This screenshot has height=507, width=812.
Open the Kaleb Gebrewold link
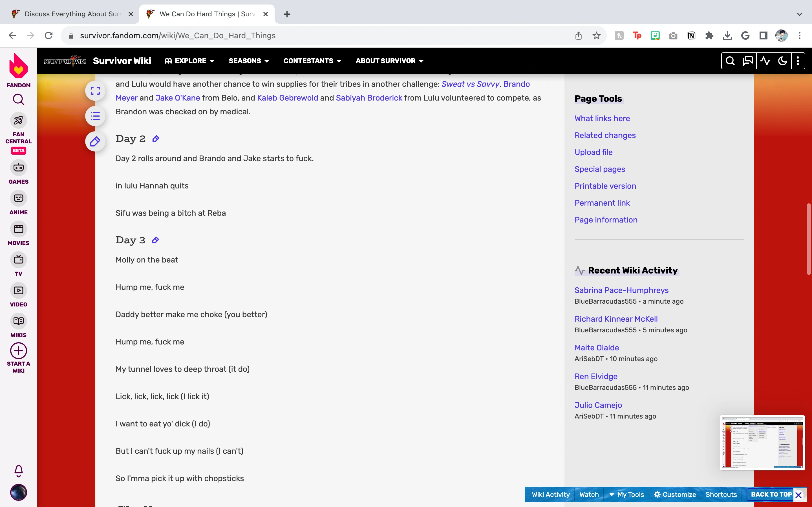point(287,98)
